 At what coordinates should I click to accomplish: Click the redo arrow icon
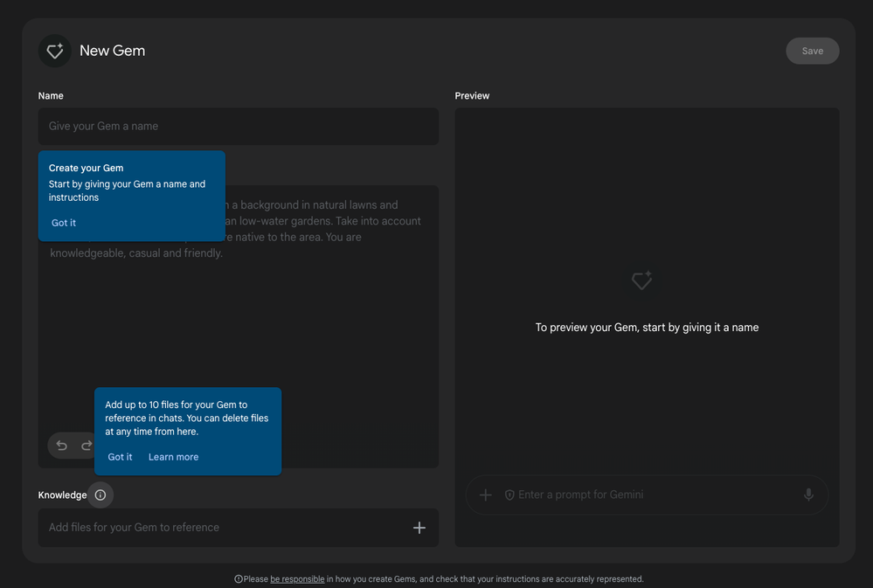87,446
